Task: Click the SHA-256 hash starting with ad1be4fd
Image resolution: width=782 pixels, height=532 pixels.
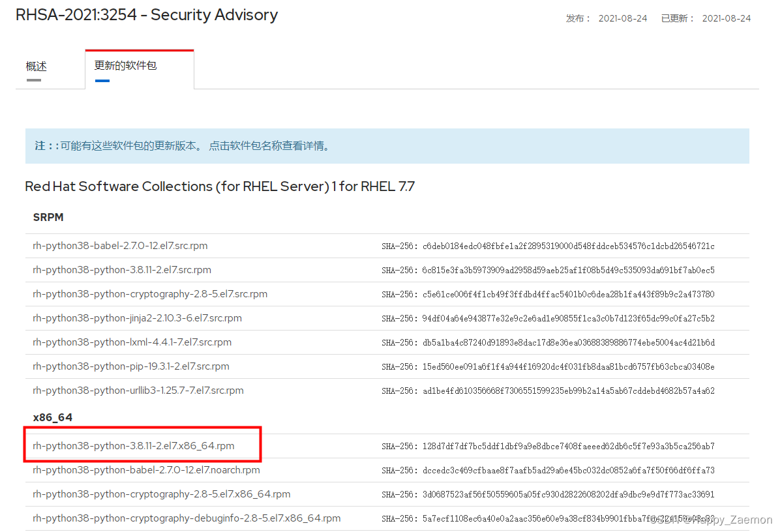Action: tap(569, 391)
